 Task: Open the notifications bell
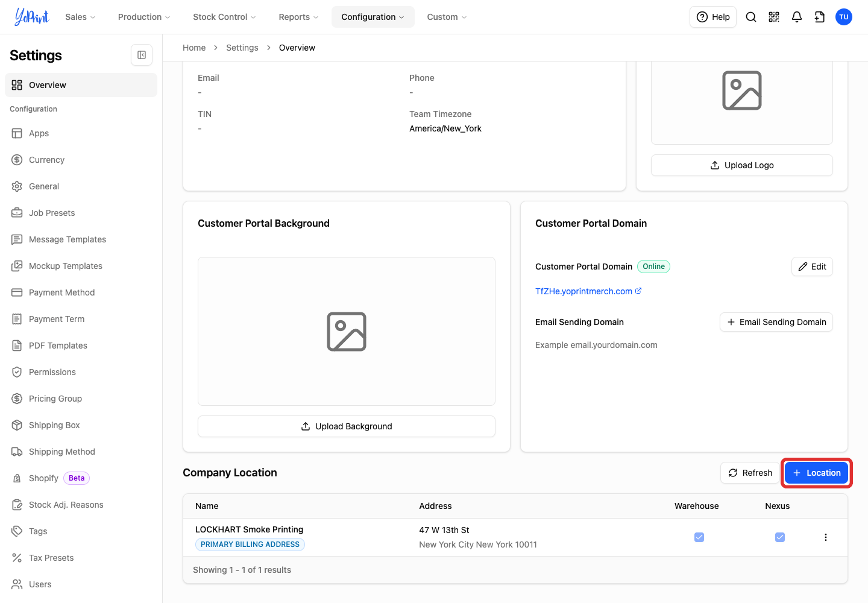tap(797, 17)
